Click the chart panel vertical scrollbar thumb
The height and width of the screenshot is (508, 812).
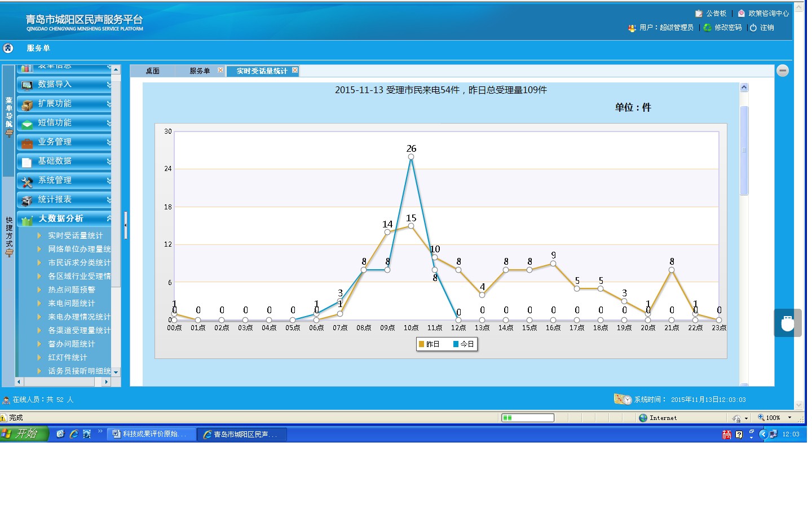coord(744,150)
